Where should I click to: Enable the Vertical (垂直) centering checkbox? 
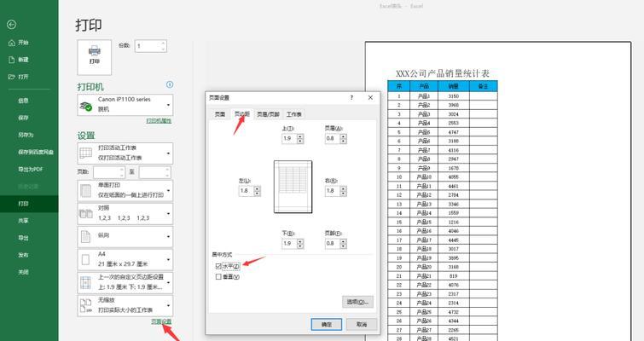pos(218,276)
